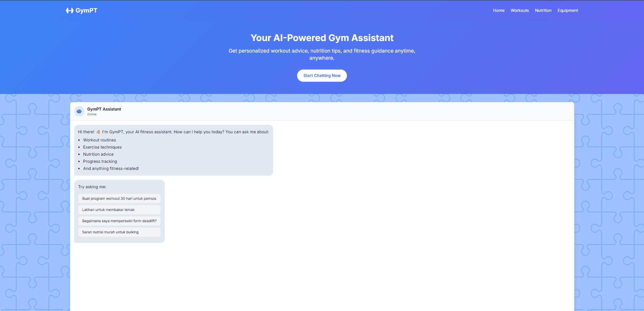Click the 'Workout routines' list item
This screenshot has width=644, height=311.
pyautogui.click(x=99, y=140)
